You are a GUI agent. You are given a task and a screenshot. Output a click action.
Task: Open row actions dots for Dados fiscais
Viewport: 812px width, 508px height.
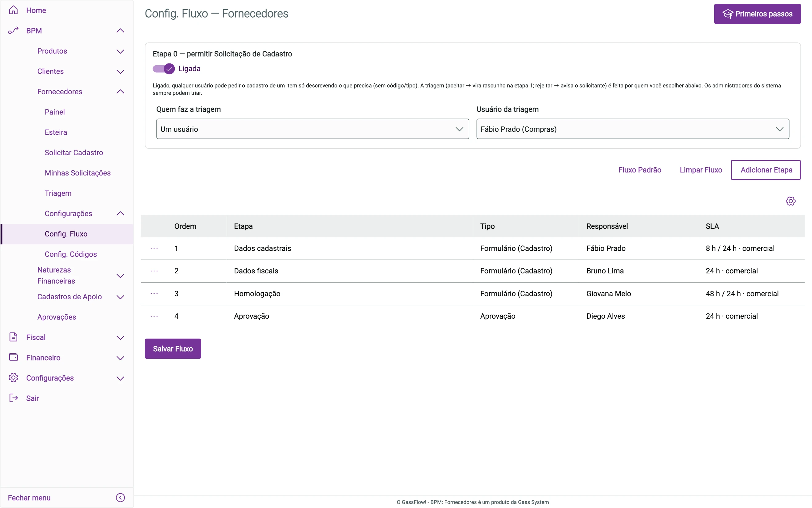[x=154, y=271]
